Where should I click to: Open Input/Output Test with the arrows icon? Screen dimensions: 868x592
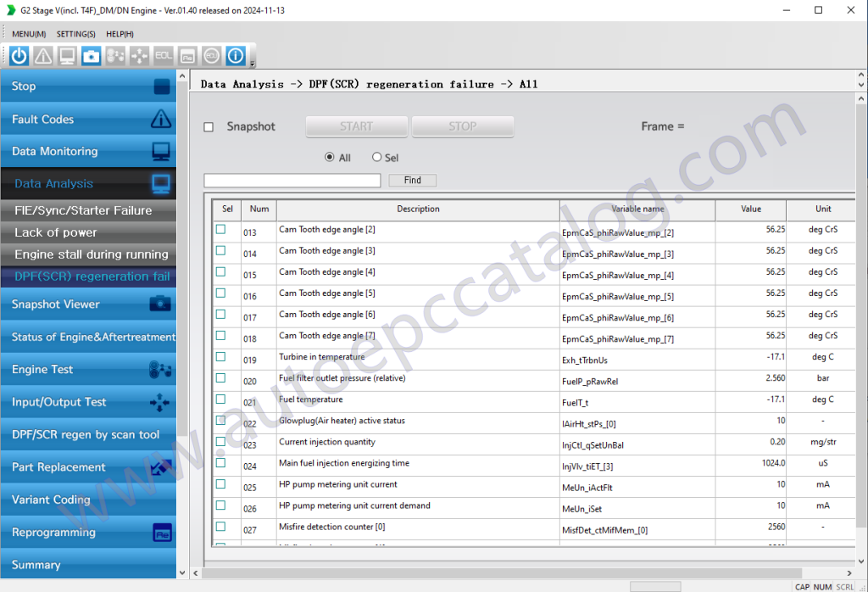pos(138,56)
